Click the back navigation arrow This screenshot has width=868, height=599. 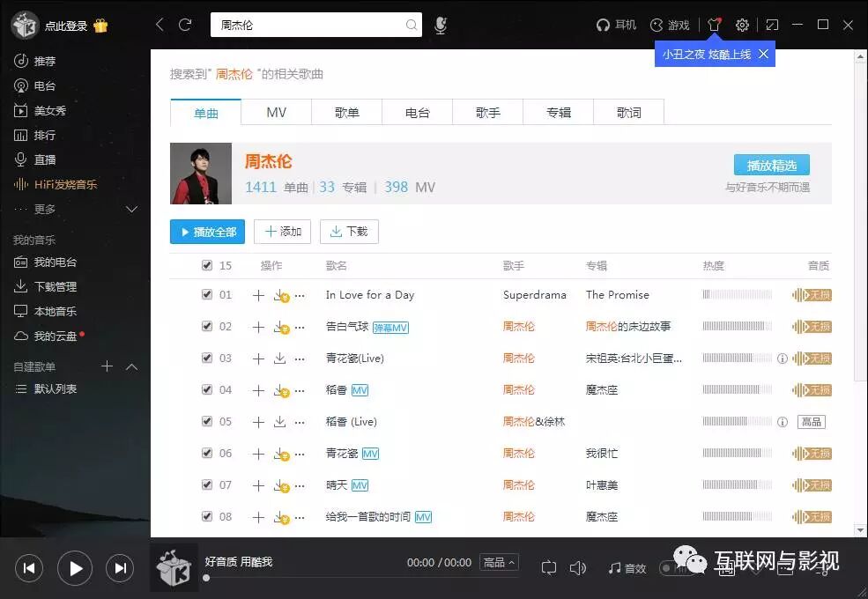(x=160, y=25)
